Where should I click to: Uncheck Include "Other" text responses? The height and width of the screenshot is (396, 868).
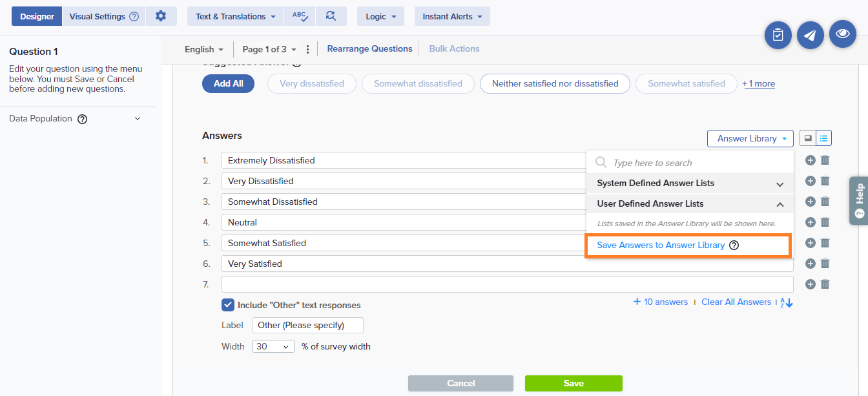click(x=228, y=305)
